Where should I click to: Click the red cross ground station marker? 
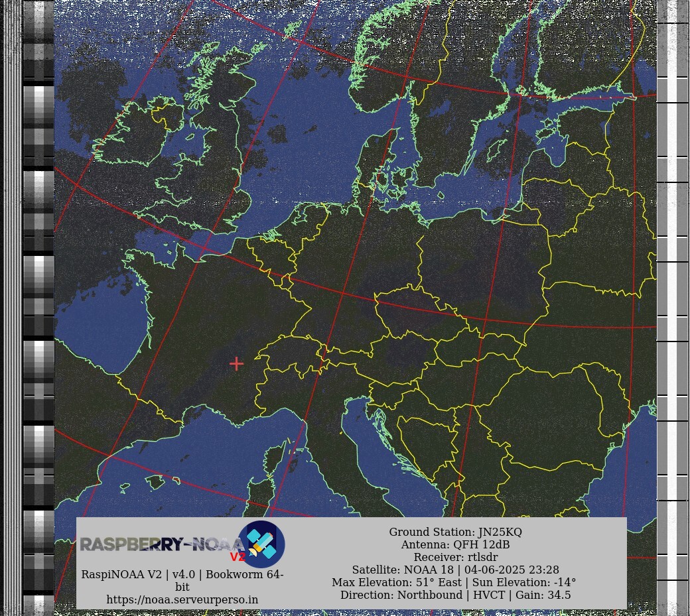(x=237, y=363)
